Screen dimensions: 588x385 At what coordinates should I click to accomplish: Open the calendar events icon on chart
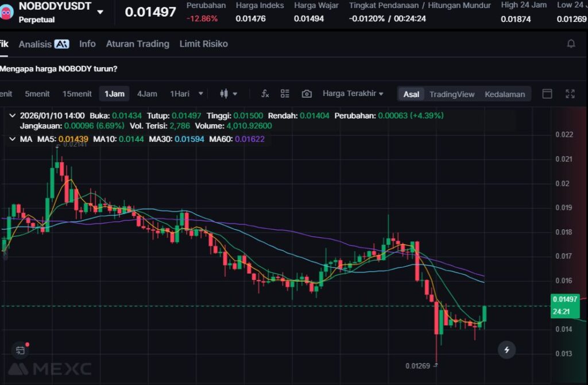click(21, 349)
